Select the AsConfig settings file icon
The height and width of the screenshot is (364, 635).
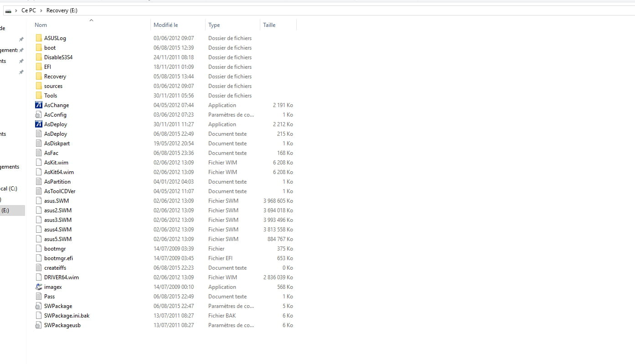(x=39, y=115)
